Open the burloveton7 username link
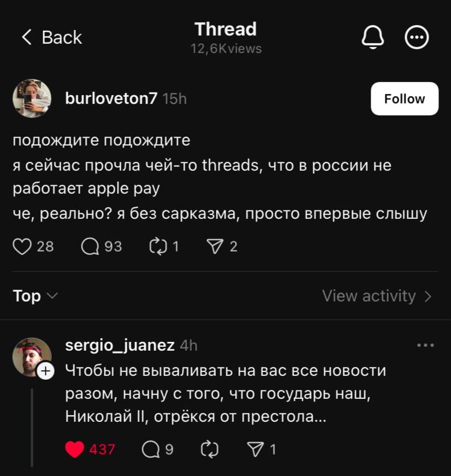The image size is (451, 476). pyautogui.click(x=111, y=98)
